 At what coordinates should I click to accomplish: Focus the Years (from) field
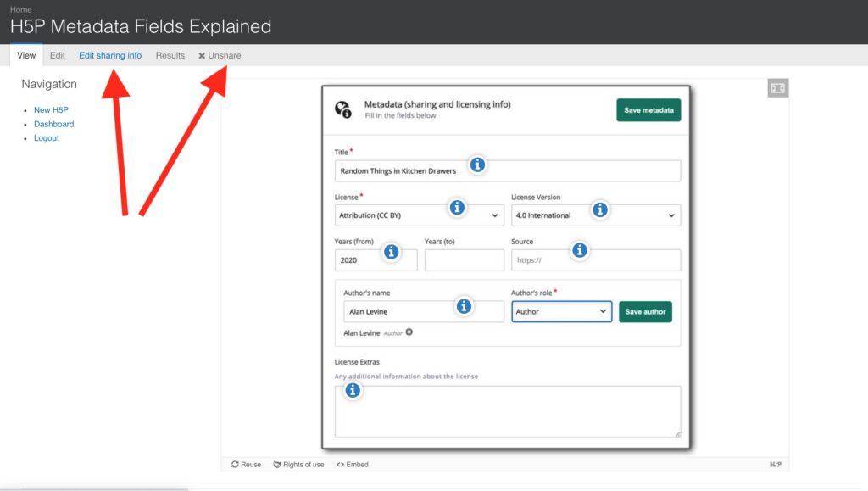click(x=376, y=260)
